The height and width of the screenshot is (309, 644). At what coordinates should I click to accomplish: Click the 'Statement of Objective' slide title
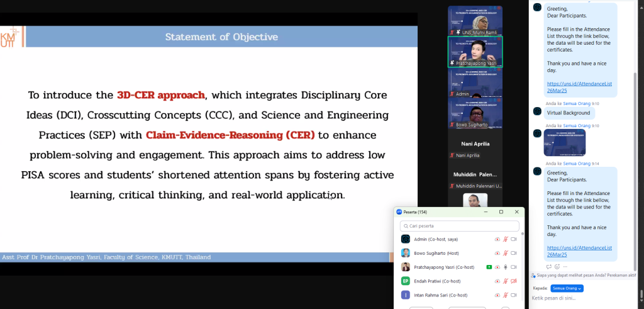(221, 37)
